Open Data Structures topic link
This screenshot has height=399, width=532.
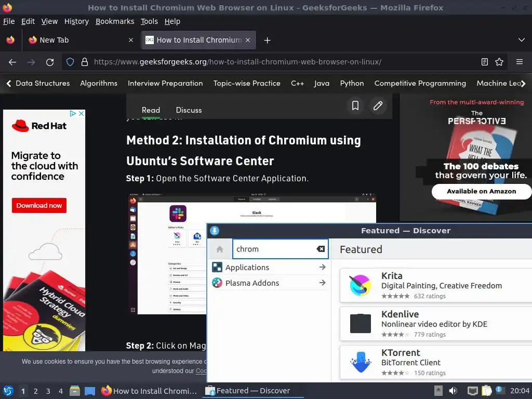(43, 84)
